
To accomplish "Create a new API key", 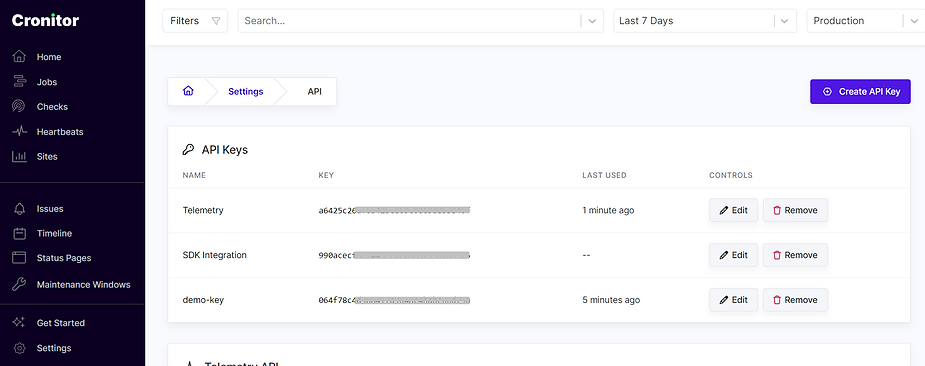I will pos(860,92).
